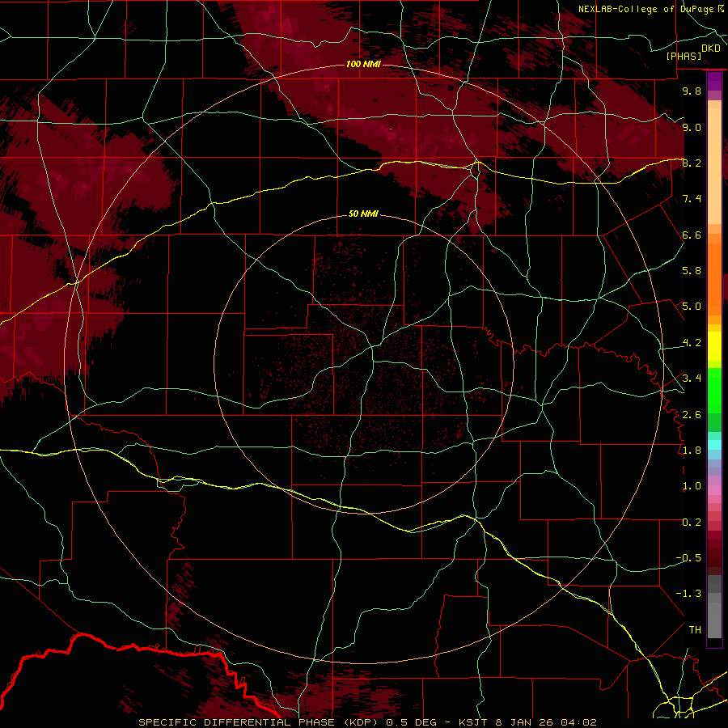Click the pink segment of the color bar
Viewport: 728px width, 728px height.
[714, 490]
